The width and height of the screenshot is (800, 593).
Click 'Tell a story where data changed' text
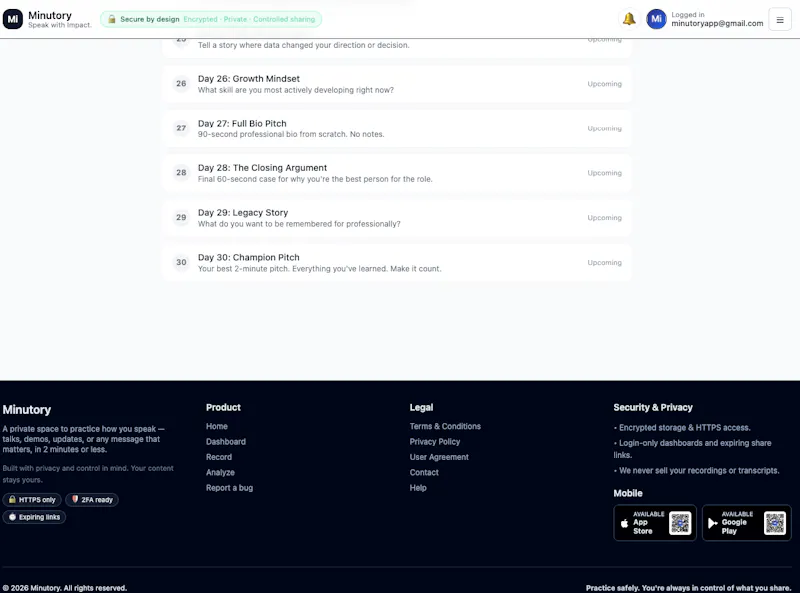(x=304, y=45)
